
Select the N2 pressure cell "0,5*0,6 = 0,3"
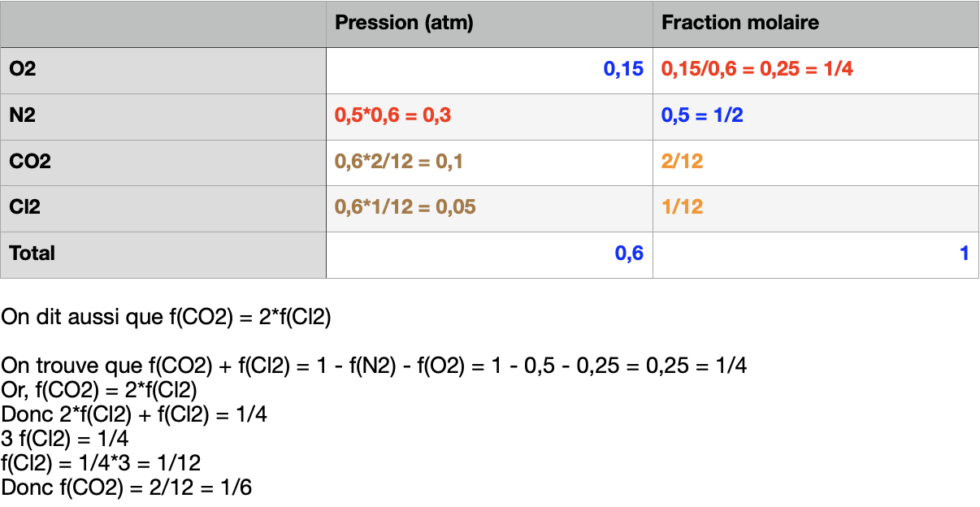coord(392,116)
